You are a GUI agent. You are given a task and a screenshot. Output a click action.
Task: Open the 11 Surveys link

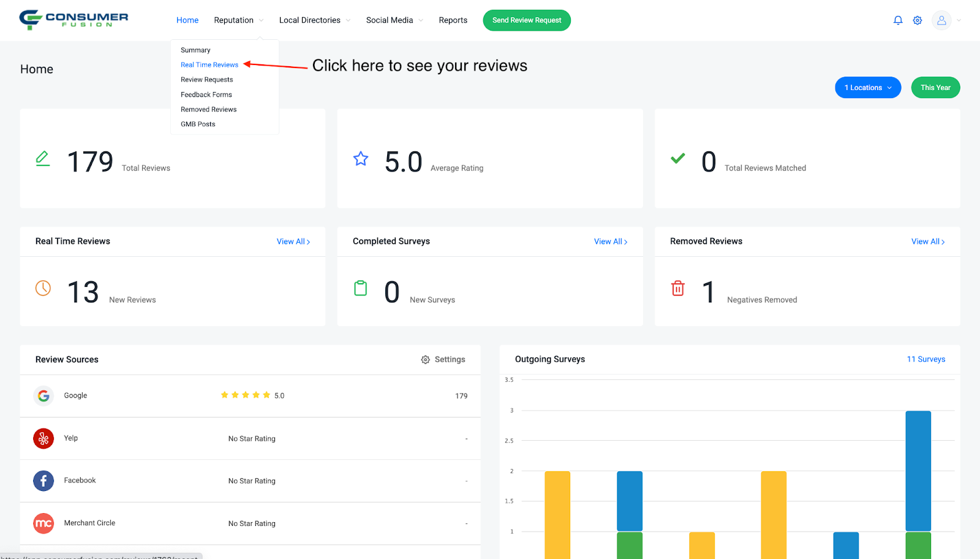926,359
